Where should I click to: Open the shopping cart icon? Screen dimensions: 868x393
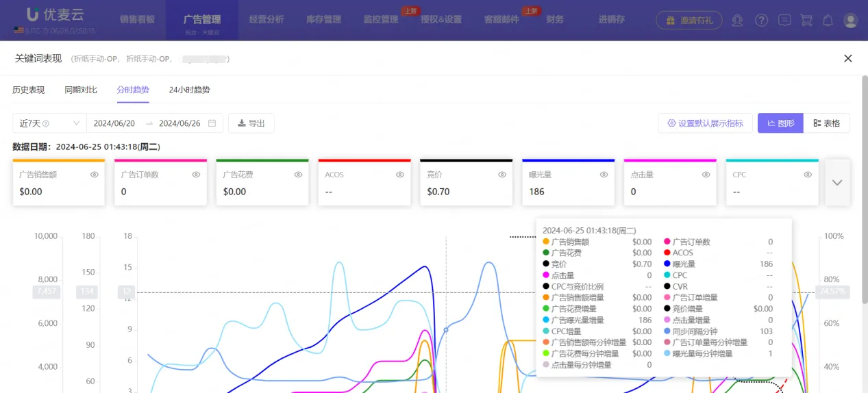click(806, 20)
